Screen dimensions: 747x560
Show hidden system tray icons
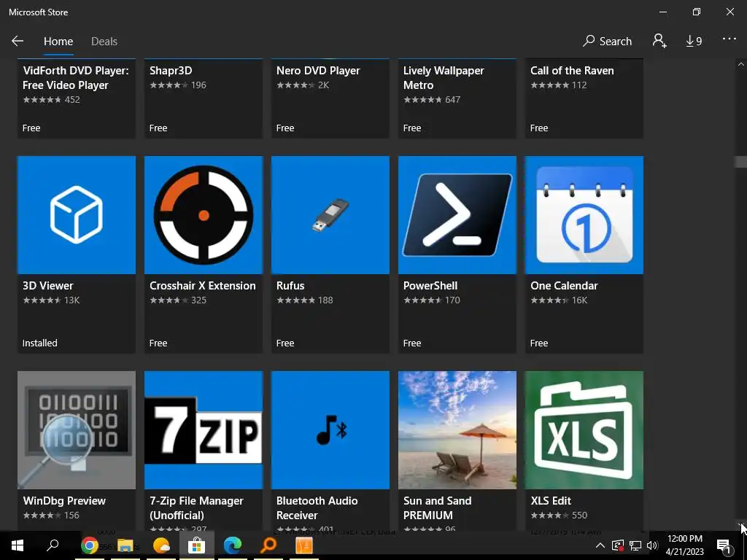click(x=600, y=545)
